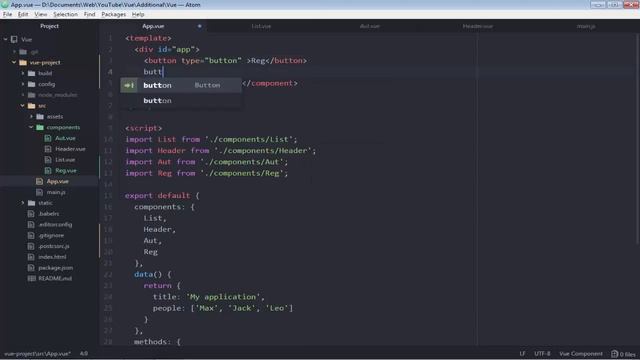This screenshot has height=360, width=640.
Task: Click the git files icon in status bar
Action: (614, 354)
